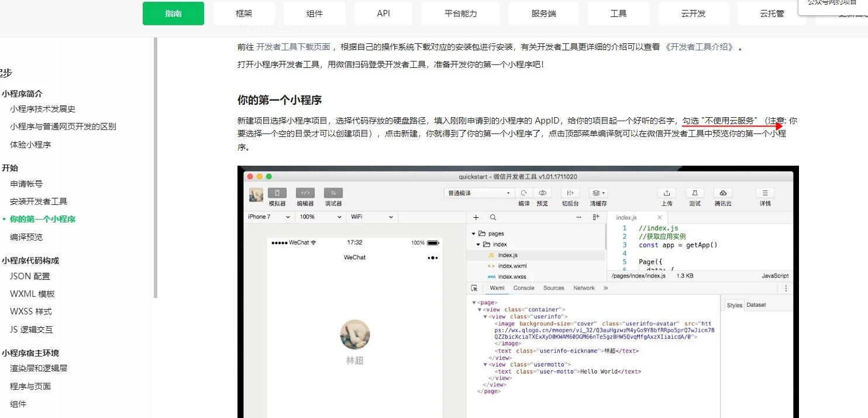The width and height of the screenshot is (868, 418).
Task: Open the iPhone 7 device dropdown
Action: tap(269, 217)
